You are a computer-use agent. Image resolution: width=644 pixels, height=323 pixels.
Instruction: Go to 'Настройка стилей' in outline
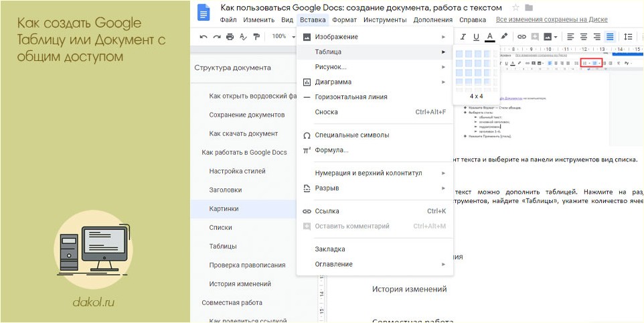(238, 171)
